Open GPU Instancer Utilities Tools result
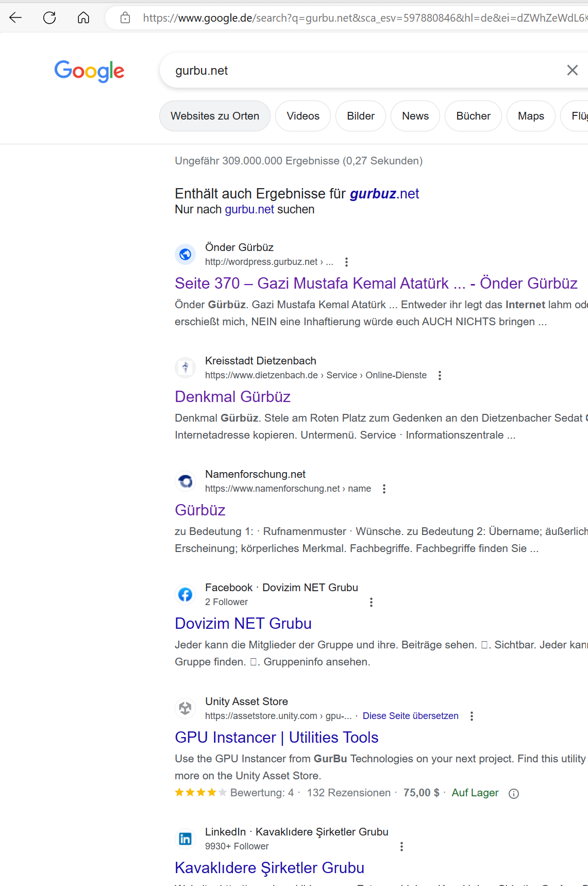This screenshot has width=588, height=886. [x=277, y=738]
